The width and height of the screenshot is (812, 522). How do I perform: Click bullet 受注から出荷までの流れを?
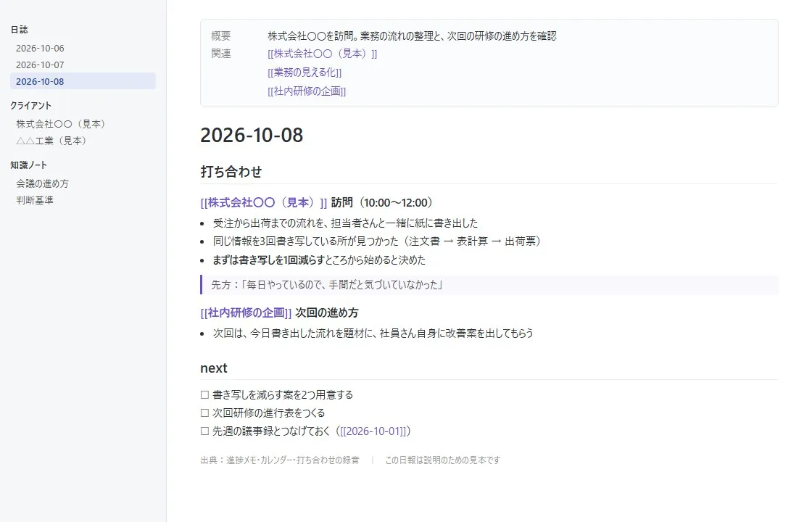point(345,223)
